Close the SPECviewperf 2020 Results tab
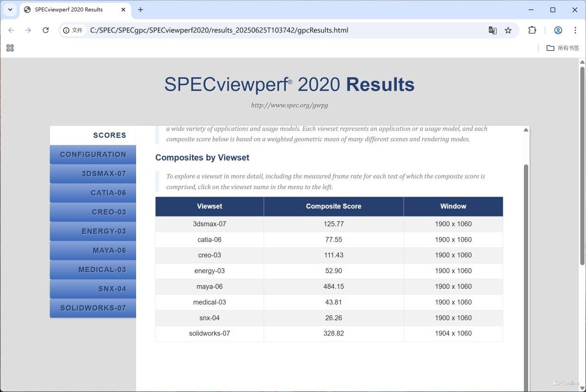This screenshot has height=392, width=586. (x=123, y=9)
